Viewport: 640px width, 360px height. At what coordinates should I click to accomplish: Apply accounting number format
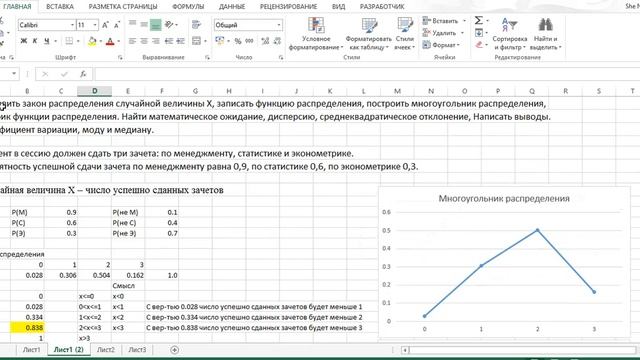[220, 41]
